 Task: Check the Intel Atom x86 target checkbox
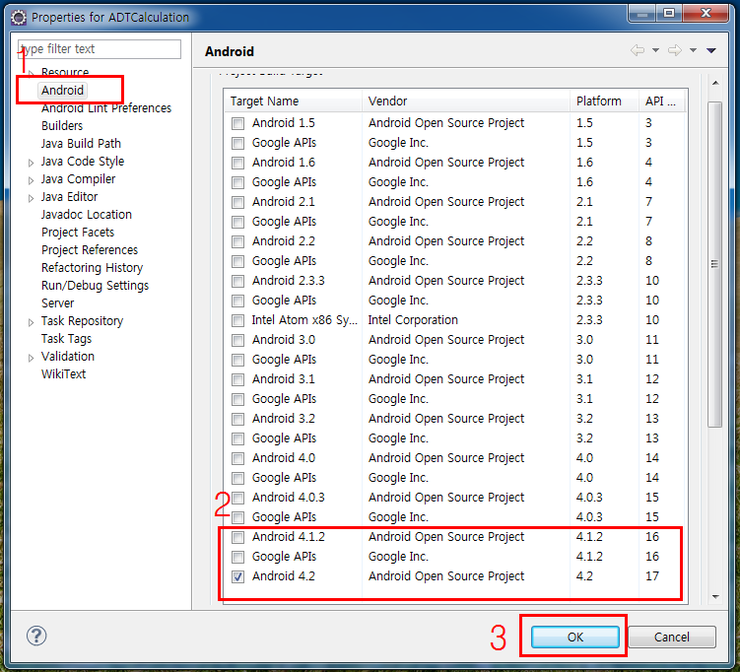tap(238, 320)
